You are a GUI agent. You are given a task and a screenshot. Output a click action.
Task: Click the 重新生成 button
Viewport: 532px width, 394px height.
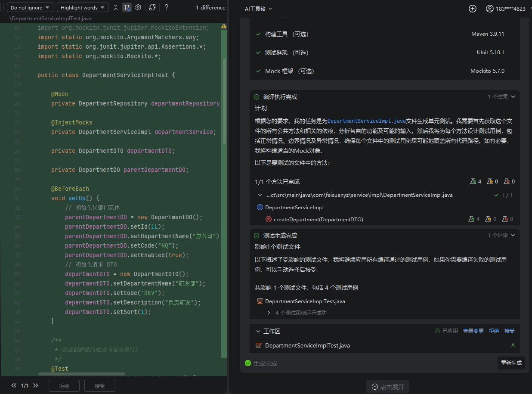coord(511,363)
